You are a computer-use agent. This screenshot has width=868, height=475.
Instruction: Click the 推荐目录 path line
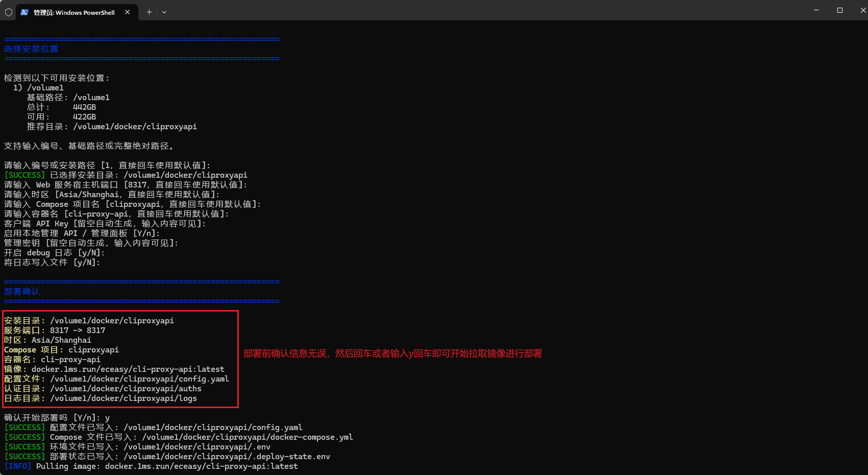point(112,127)
